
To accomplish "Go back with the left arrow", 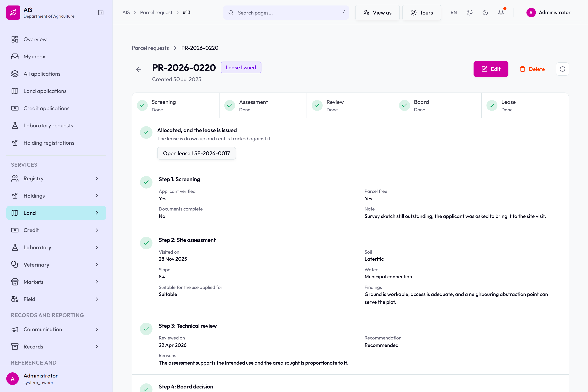I will coord(139,70).
